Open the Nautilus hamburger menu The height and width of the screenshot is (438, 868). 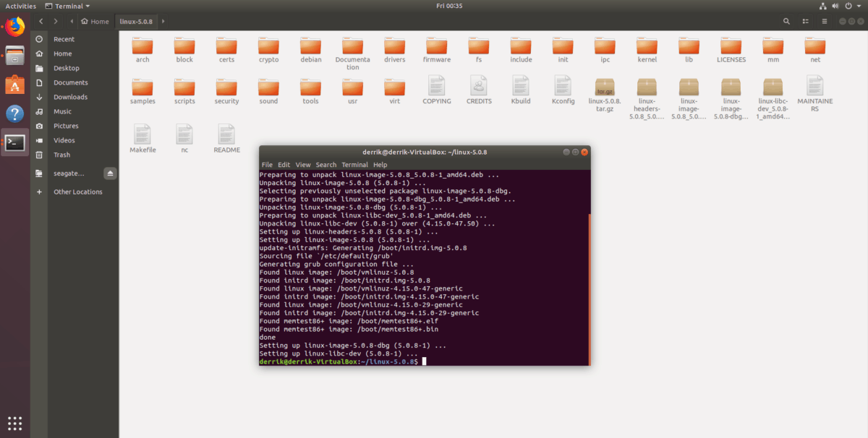(825, 22)
